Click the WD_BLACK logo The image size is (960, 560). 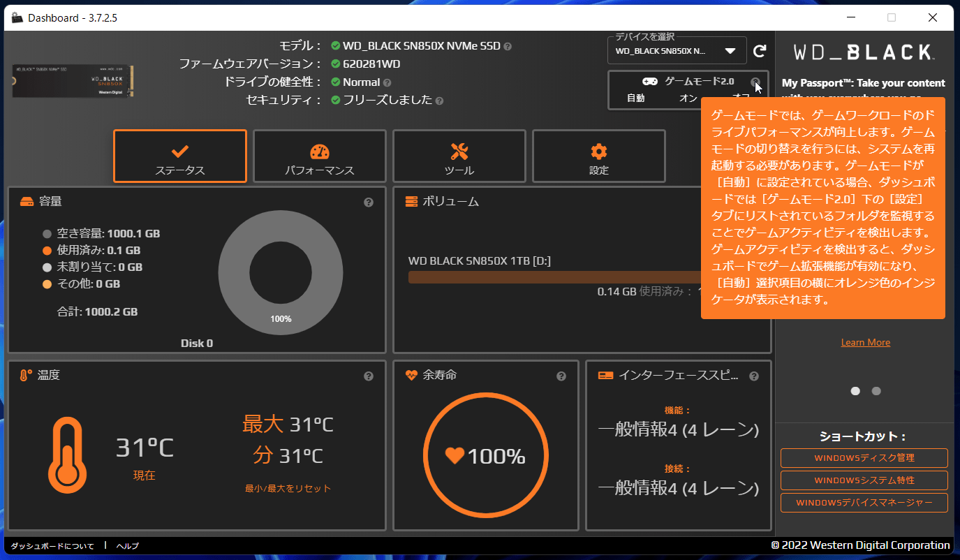(864, 52)
